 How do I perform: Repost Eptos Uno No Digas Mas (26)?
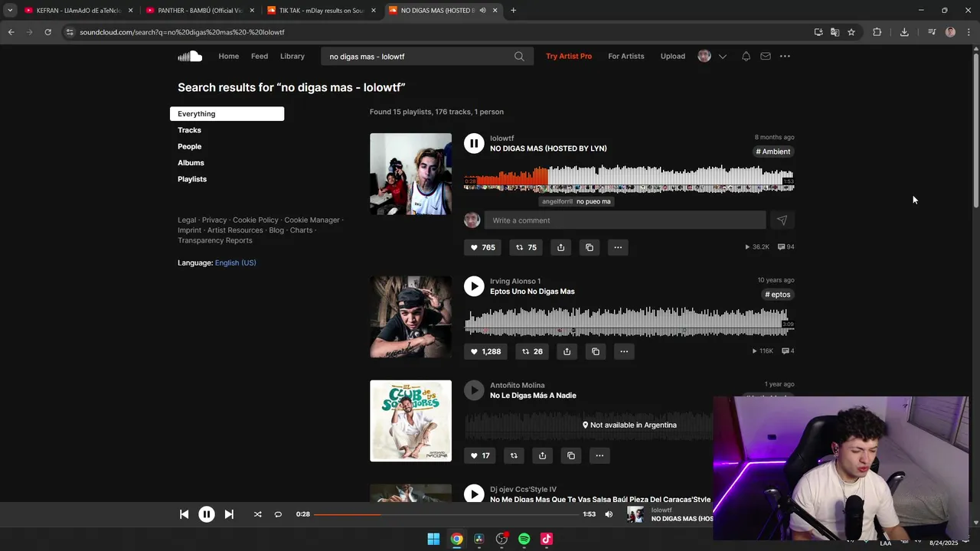[532, 351]
